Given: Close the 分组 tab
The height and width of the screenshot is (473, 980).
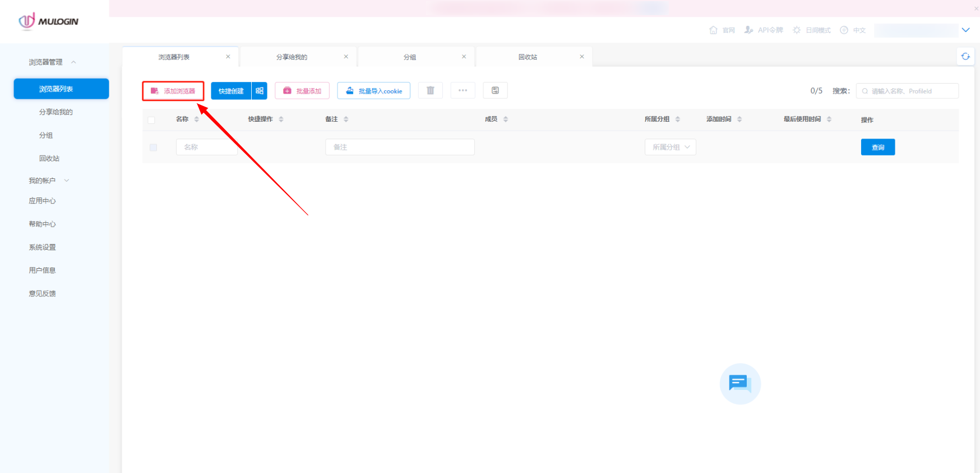Looking at the screenshot, I should 464,57.
